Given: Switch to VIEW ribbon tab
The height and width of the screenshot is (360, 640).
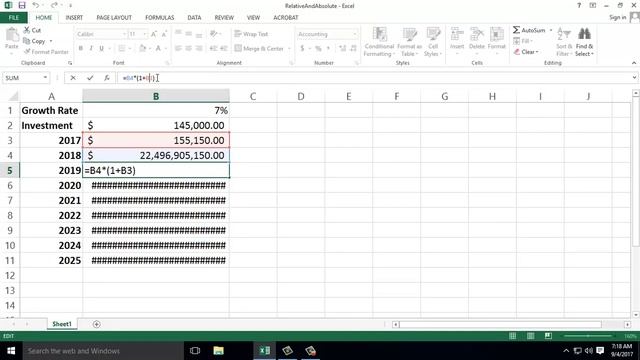Looking at the screenshot, I should (253, 18).
